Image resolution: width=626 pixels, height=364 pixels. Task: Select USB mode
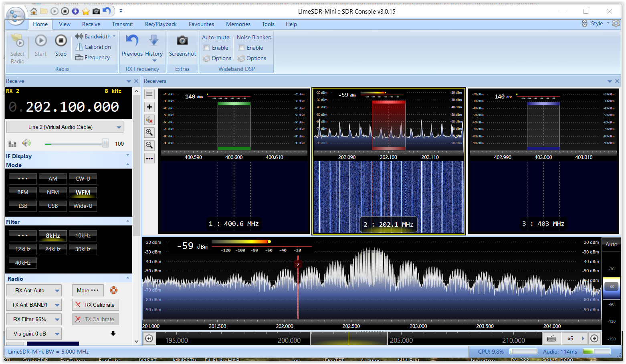coord(53,206)
